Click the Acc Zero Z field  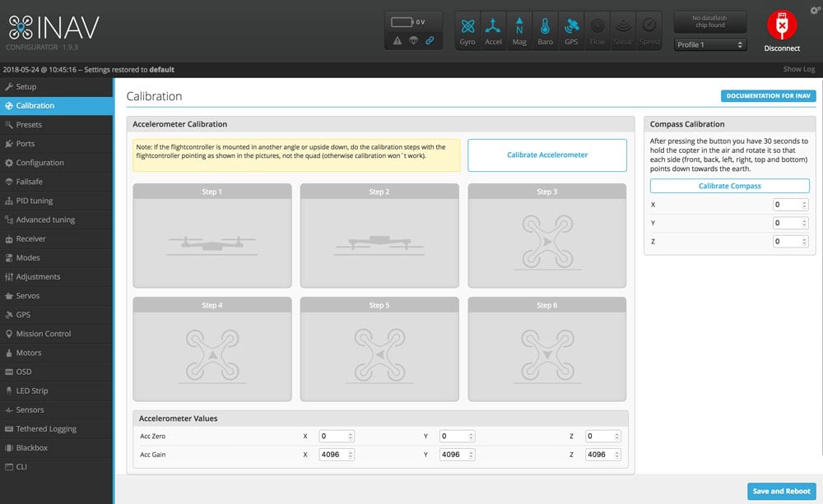coord(603,436)
